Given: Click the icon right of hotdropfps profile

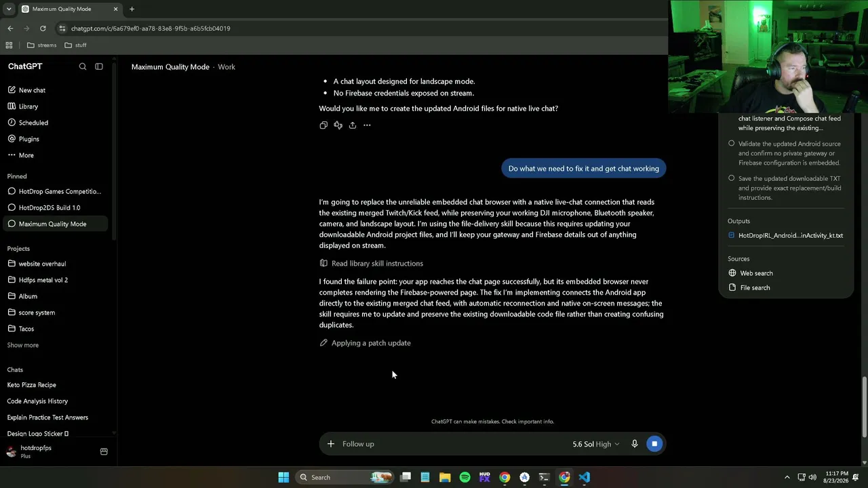Looking at the screenshot, I should click(104, 451).
